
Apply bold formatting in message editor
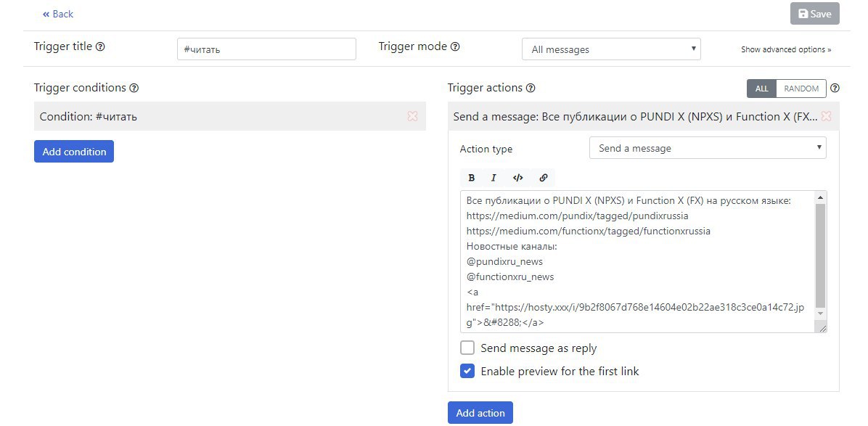click(471, 178)
